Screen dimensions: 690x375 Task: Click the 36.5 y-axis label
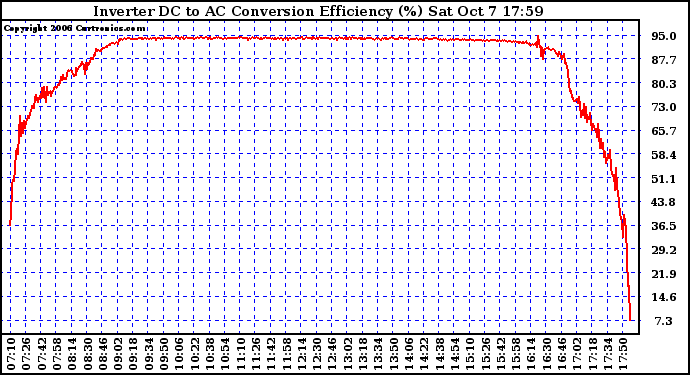[664, 226]
